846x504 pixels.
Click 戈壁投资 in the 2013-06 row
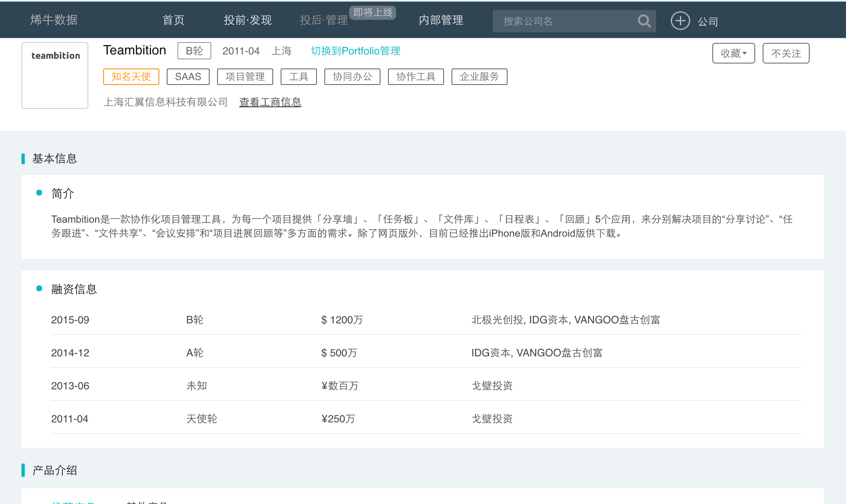[x=492, y=386]
